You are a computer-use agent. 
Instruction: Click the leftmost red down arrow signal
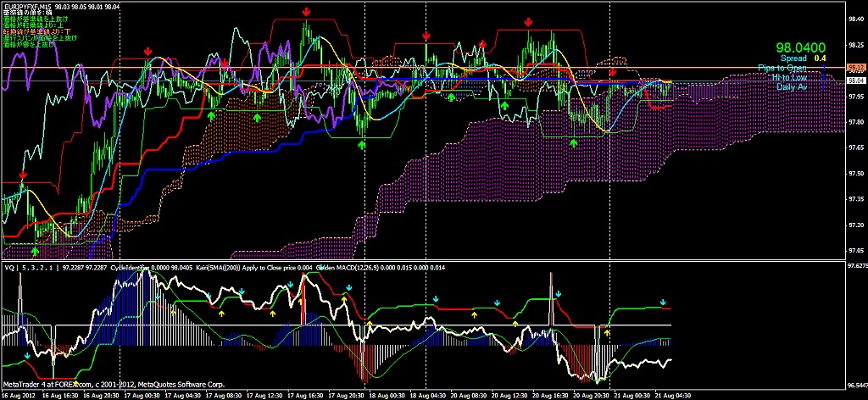click(23, 175)
